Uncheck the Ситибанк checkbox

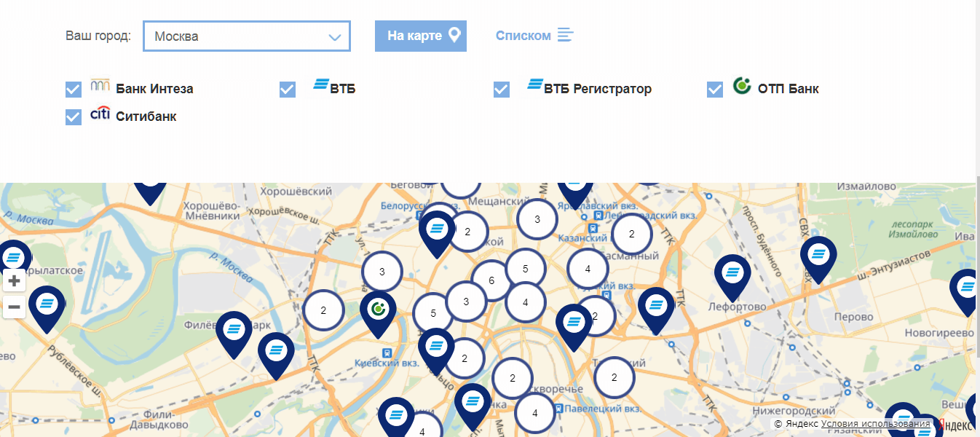click(74, 117)
